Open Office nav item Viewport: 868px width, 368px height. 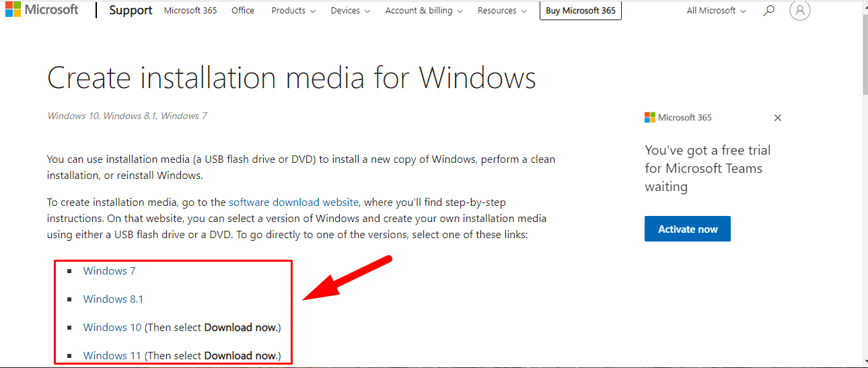(x=243, y=11)
